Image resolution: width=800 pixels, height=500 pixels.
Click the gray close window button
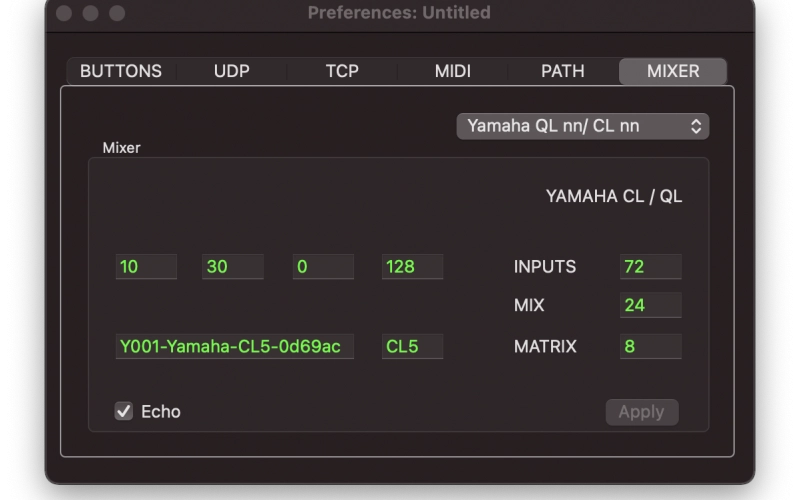(x=64, y=13)
